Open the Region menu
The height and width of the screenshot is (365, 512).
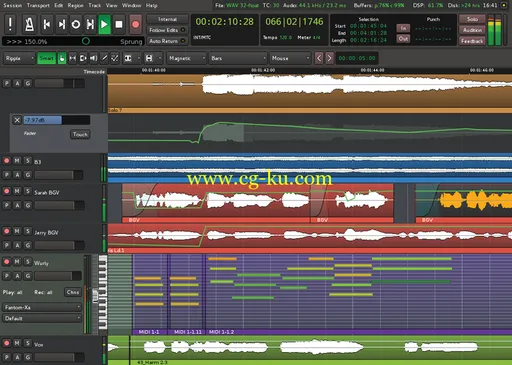[x=76, y=5]
